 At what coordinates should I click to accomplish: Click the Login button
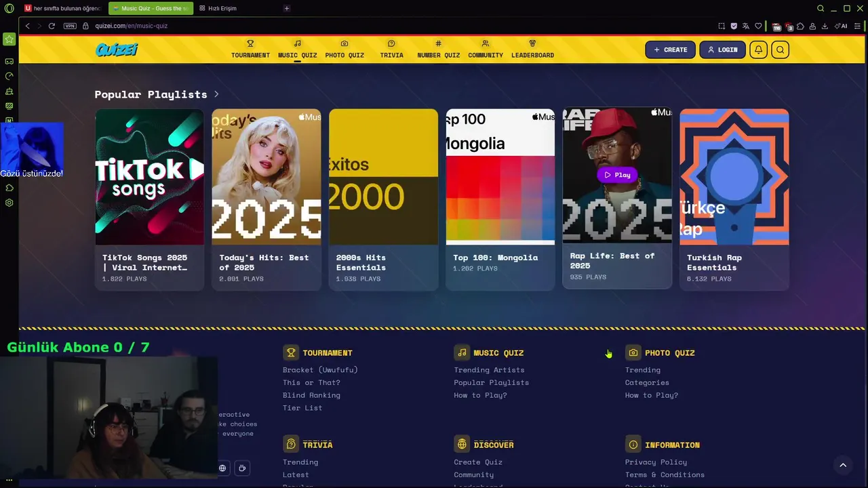coord(722,49)
